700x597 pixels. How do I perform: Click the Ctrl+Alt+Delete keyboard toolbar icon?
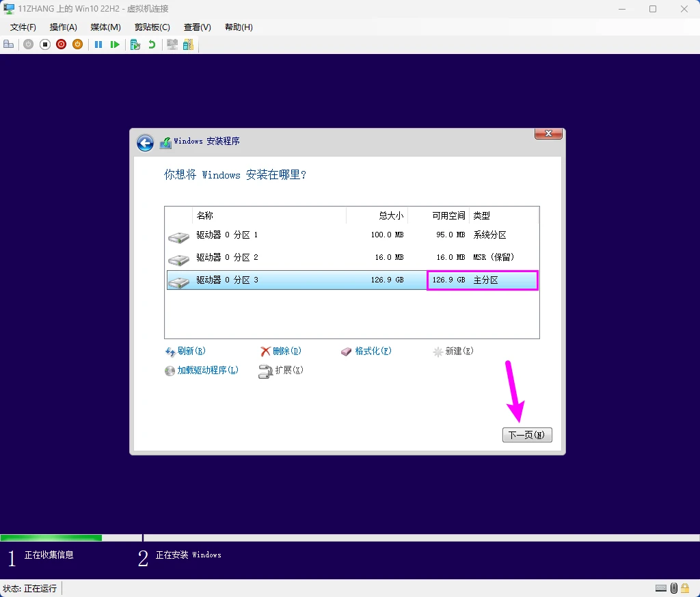[x=8, y=44]
